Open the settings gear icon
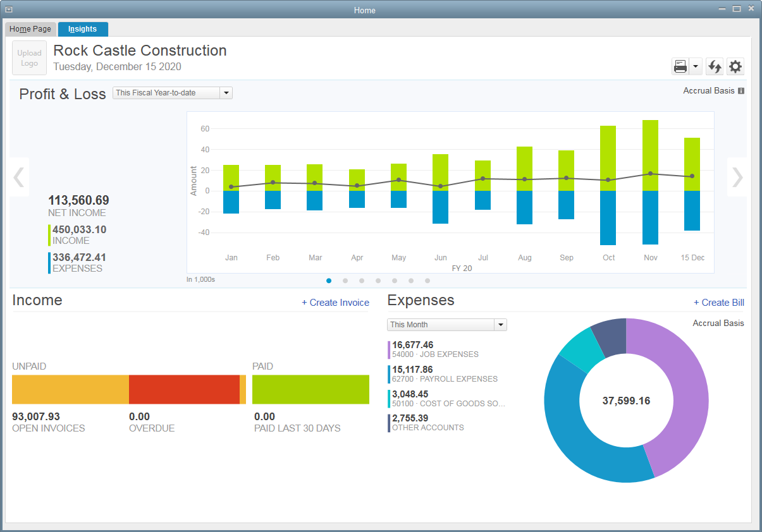The width and height of the screenshot is (762, 532). (x=735, y=66)
